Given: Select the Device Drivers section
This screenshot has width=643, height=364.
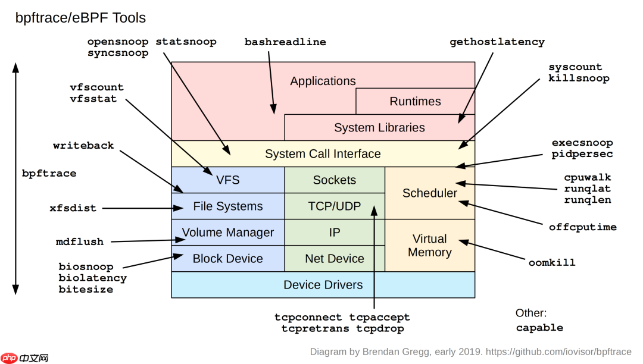Looking at the screenshot, I should click(323, 285).
